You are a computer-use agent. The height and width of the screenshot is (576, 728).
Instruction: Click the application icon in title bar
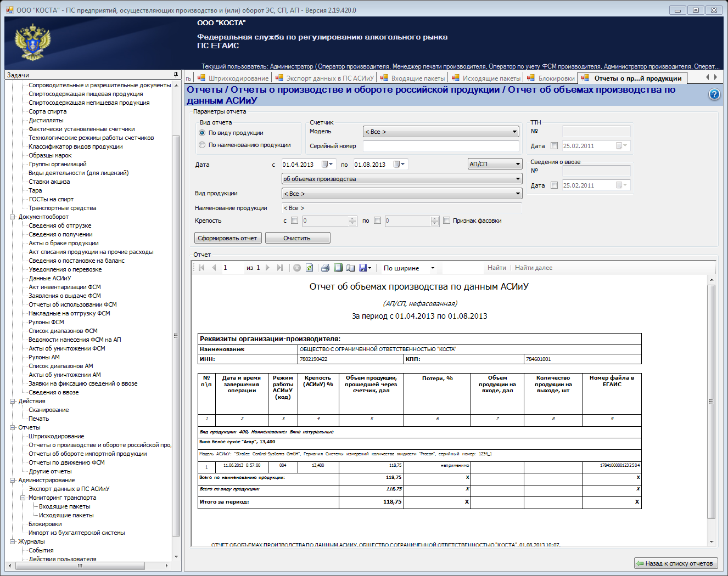[x=10, y=10]
